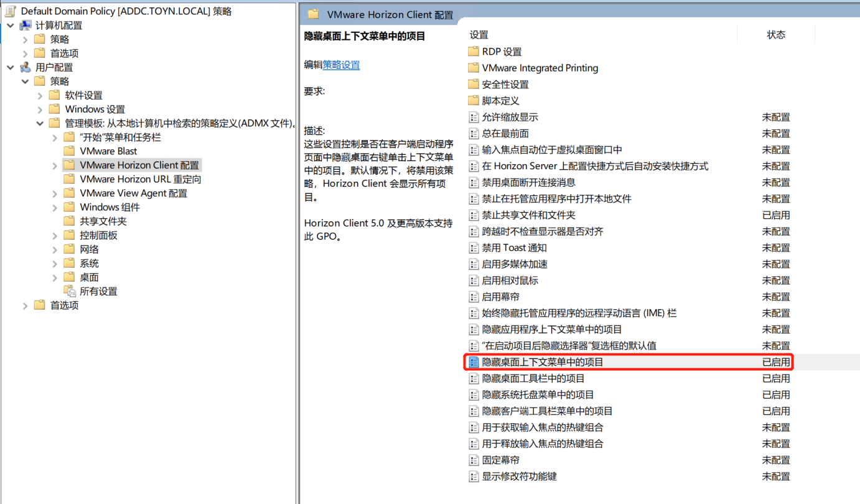Sort by the 状态 column header

tap(776, 35)
